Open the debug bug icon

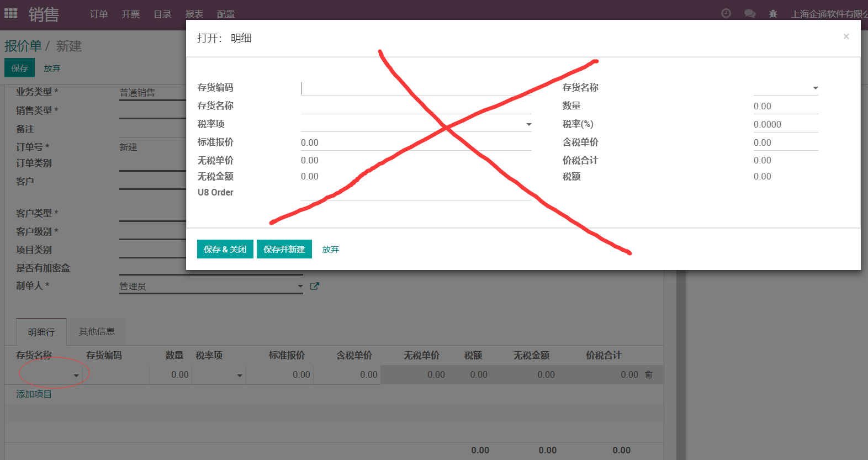click(773, 14)
